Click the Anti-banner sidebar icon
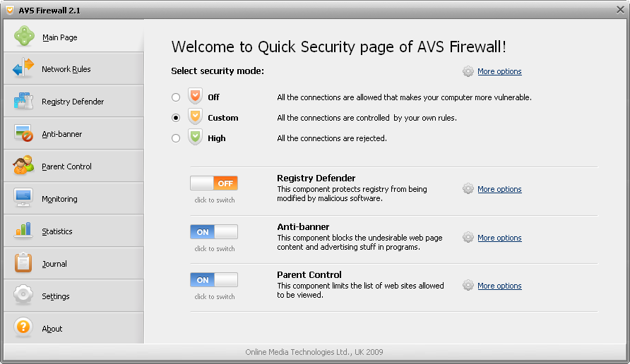The image size is (630, 364). click(23, 133)
